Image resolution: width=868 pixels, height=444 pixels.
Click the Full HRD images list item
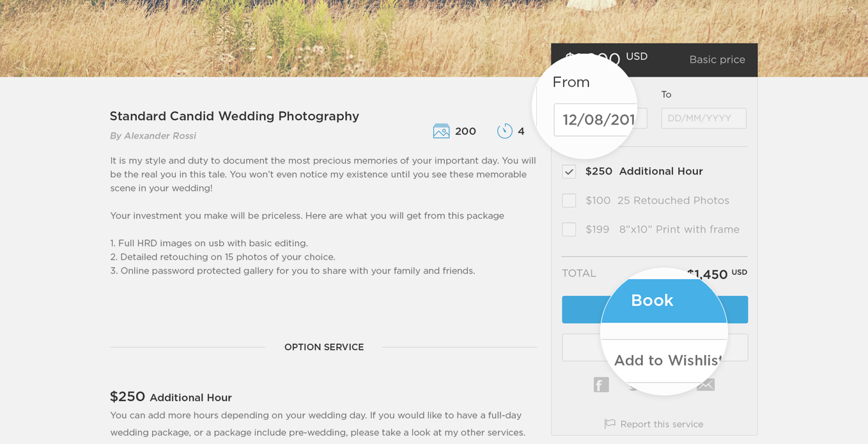tap(209, 243)
